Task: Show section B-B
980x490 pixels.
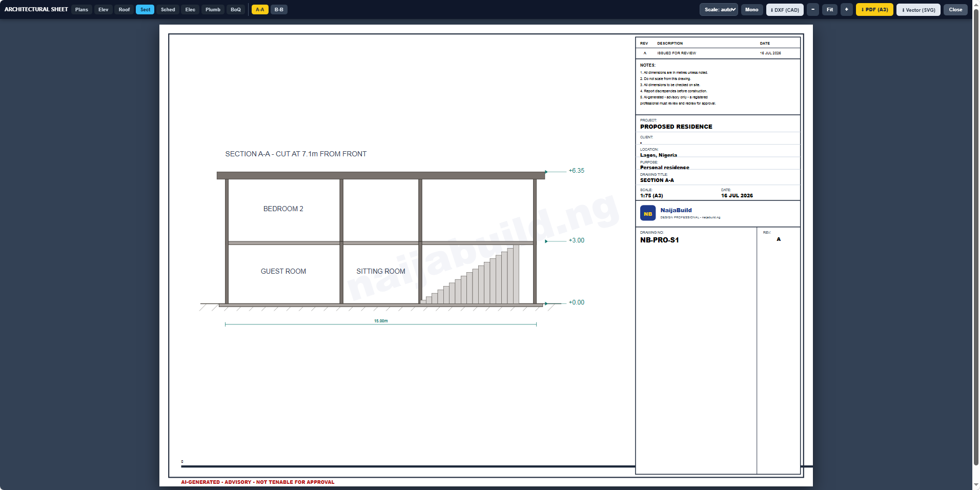Action: (279, 10)
